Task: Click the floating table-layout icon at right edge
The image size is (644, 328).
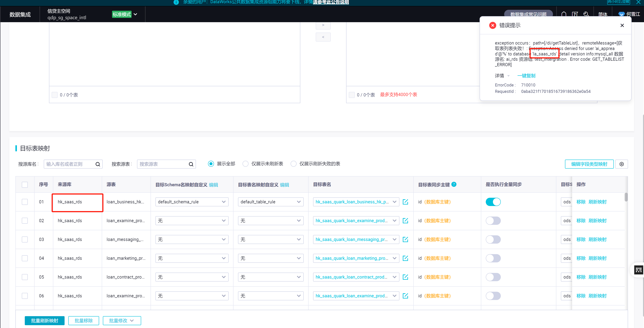Action: point(639,270)
